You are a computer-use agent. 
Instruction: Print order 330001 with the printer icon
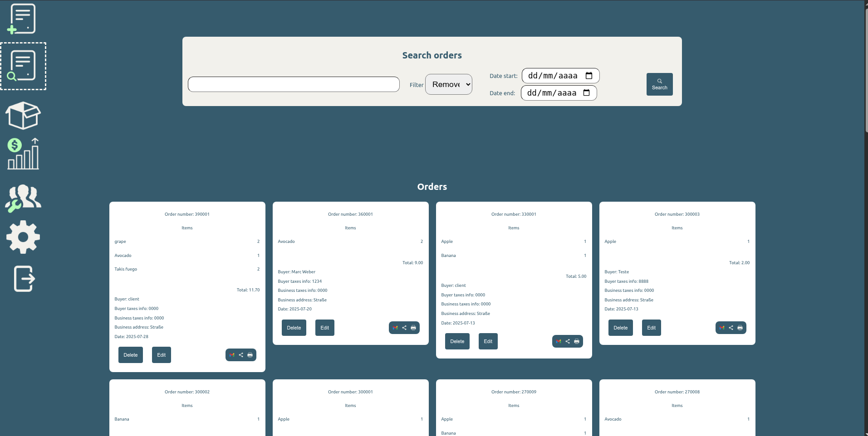pos(577,341)
